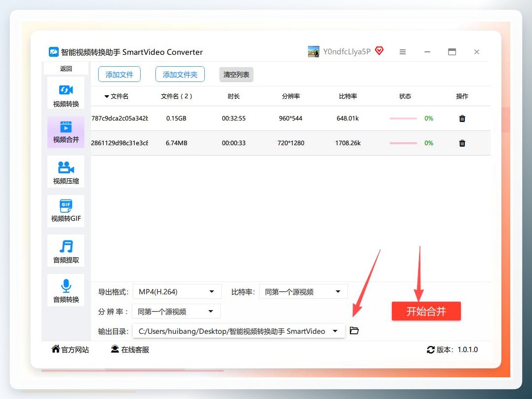The height and width of the screenshot is (399, 532).
Task: Click the 00:32:55 duration cell
Action: coord(233,118)
